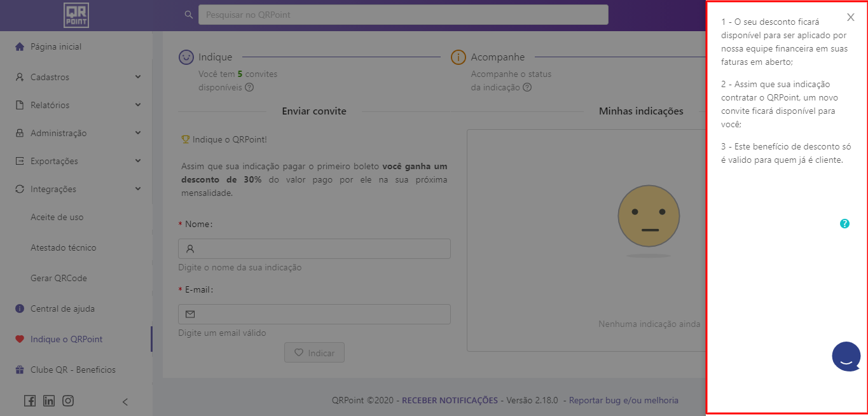Expand the Relatórios menu
Image resolution: width=868 pixels, height=416 pixels.
[76, 105]
